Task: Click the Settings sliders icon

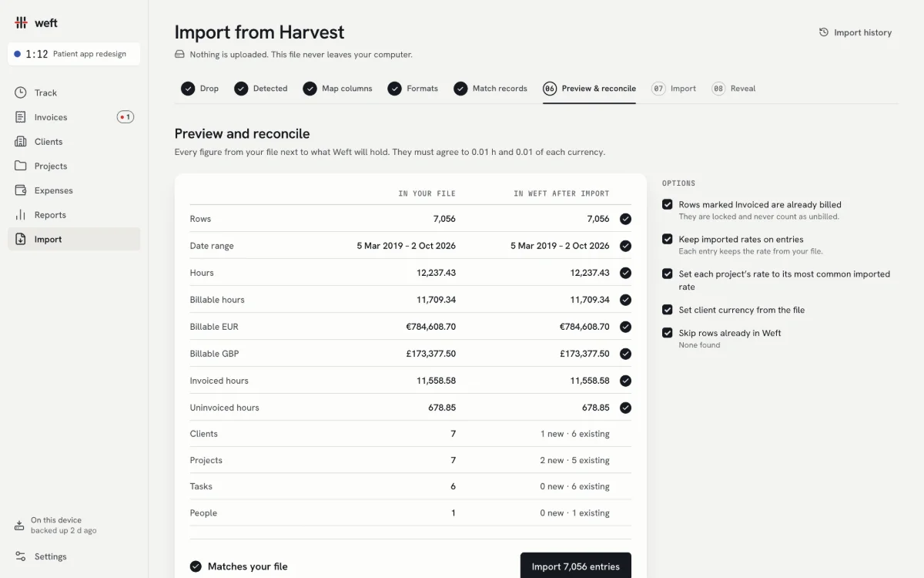Action: pos(20,556)
